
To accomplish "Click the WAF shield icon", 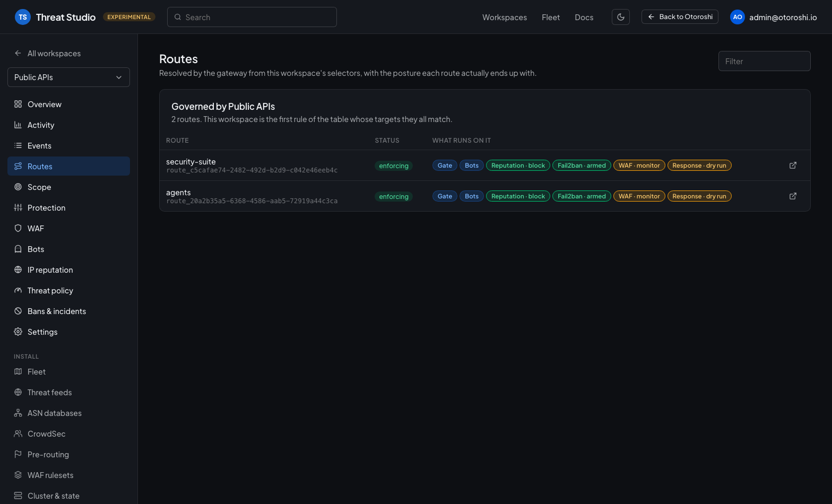I will point(18,229).
